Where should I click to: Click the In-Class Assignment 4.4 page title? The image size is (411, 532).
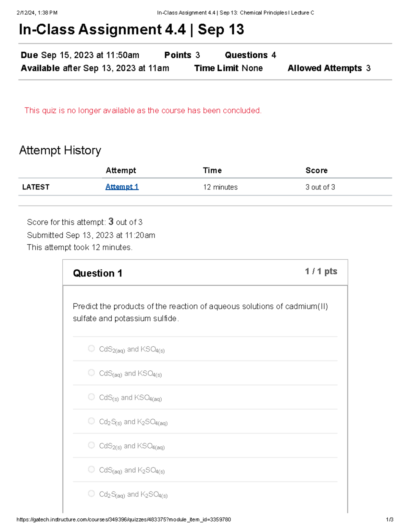pos(132,30)
